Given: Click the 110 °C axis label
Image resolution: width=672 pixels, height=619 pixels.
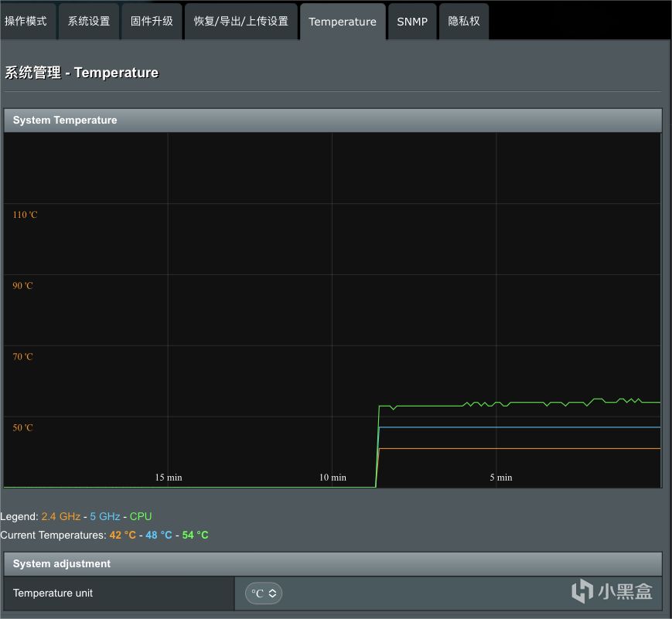Looking at the screenshot, I should 25,215.
